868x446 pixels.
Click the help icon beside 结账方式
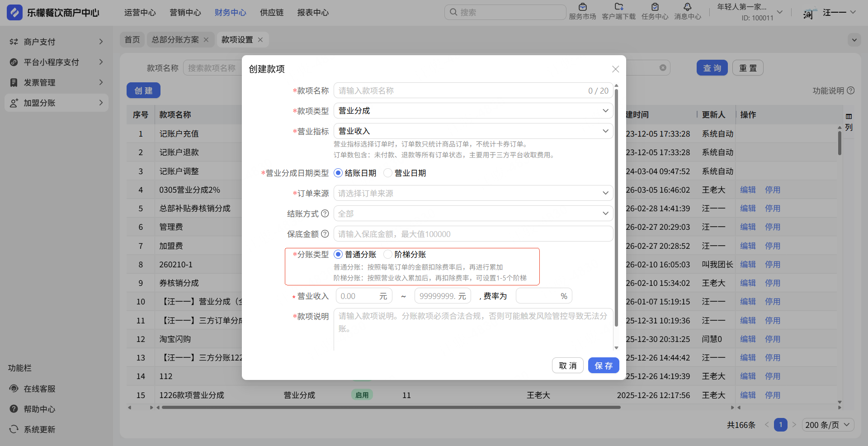point(325,214)
